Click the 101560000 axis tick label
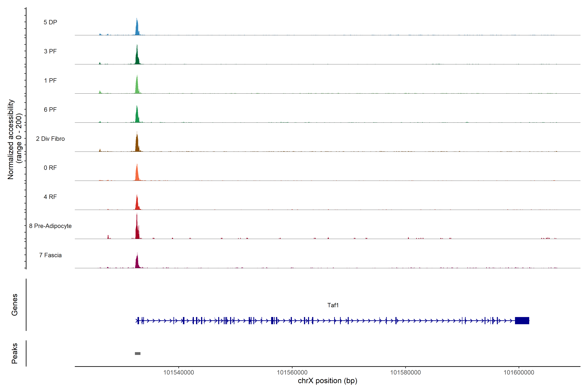Screen dimensions: 588x392 click(292, 373)
